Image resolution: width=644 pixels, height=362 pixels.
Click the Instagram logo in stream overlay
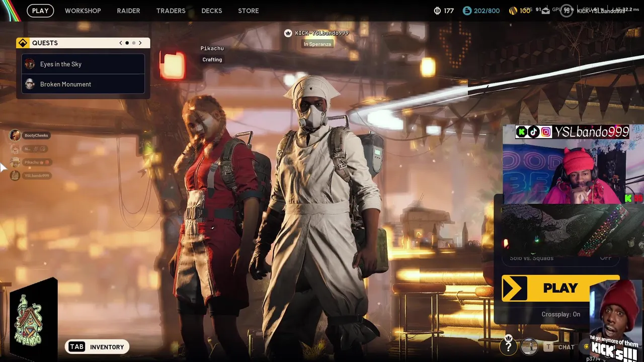[x=546, y=132]
